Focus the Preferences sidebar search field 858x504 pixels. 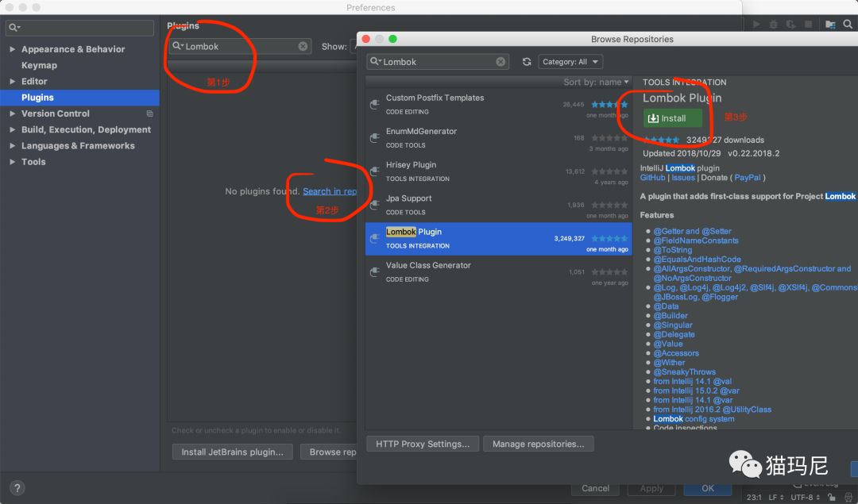click(x=80, y=27)
